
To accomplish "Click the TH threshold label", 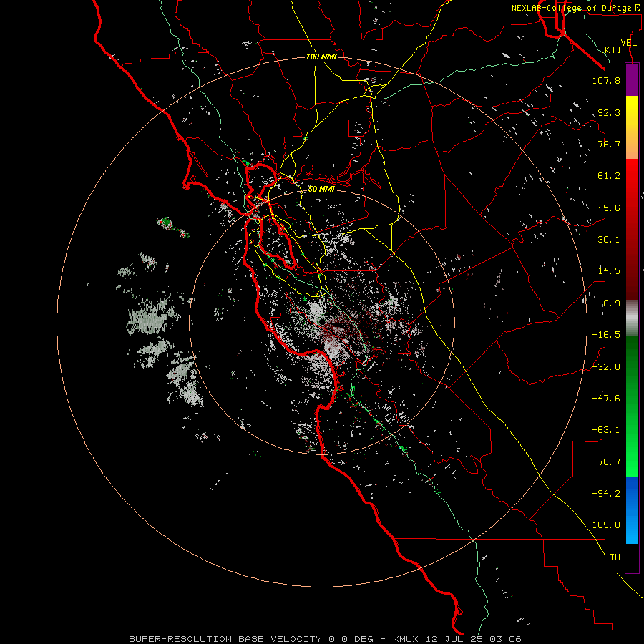I will 615,557.
